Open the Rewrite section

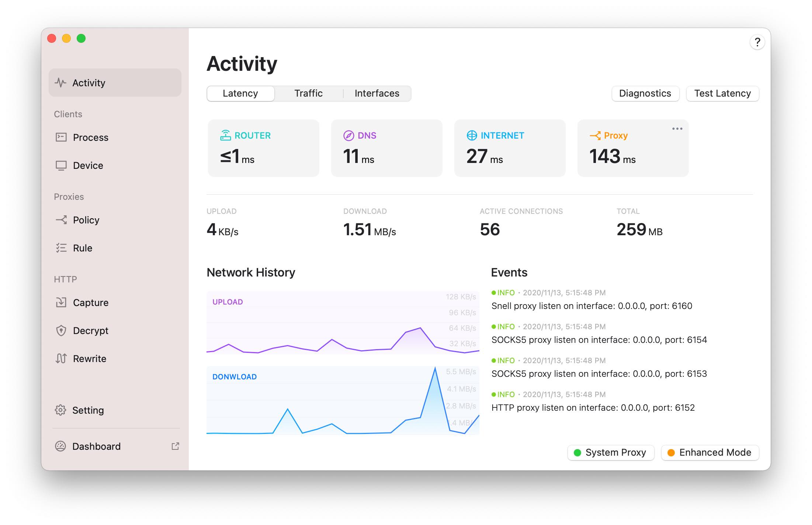(x=89, y=359)
